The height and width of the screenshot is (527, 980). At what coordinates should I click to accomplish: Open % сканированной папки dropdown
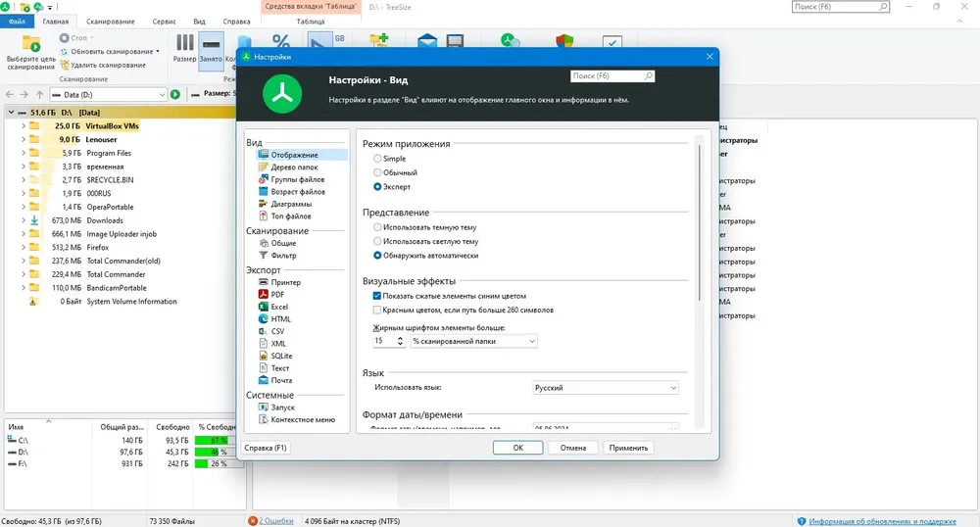click(473, 342)
